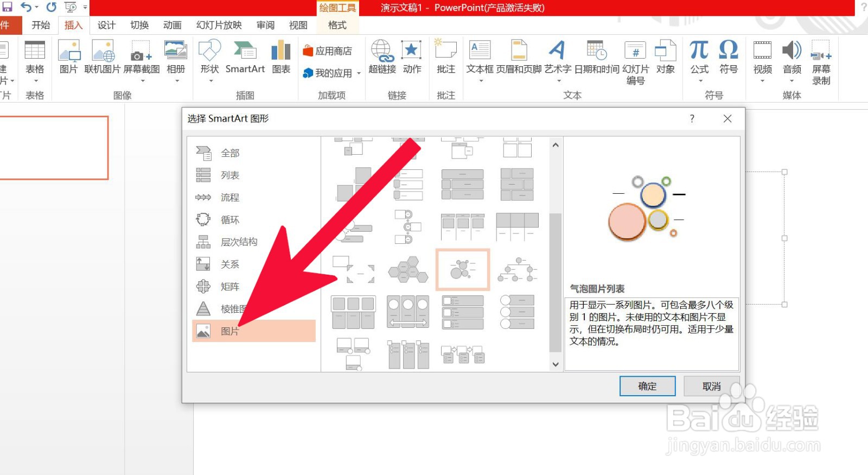Save the presentation with the save icon
This screenshot has height=475, width=868.
pyautogui.click(x=7, y=7)
